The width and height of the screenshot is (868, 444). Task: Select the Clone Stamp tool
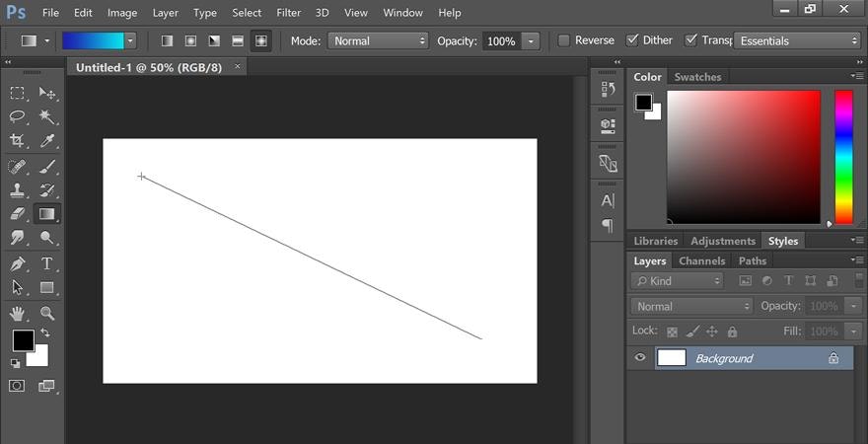click(x=17, y=190)
